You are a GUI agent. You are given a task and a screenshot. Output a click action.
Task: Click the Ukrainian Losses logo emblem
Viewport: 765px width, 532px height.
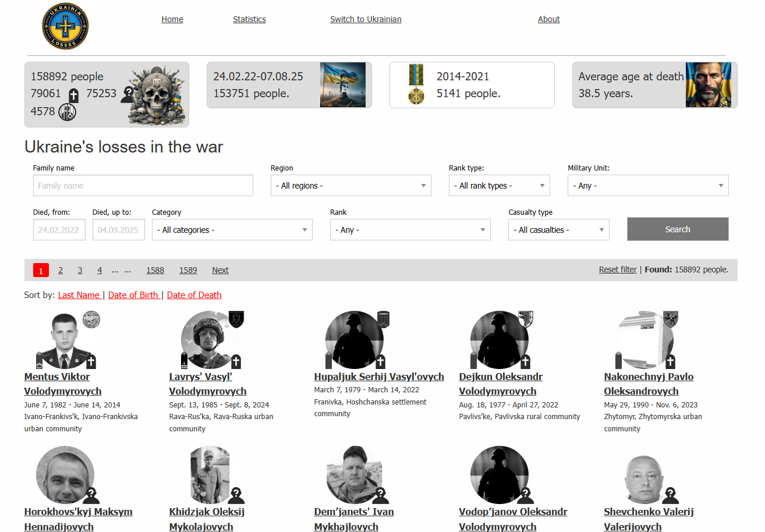pyautogui.click(x=65, y=26)
